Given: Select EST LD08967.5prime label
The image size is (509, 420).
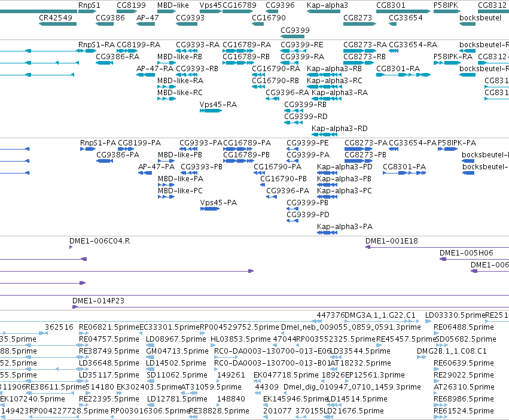Looking at the screenshot, I should point(176,339).
